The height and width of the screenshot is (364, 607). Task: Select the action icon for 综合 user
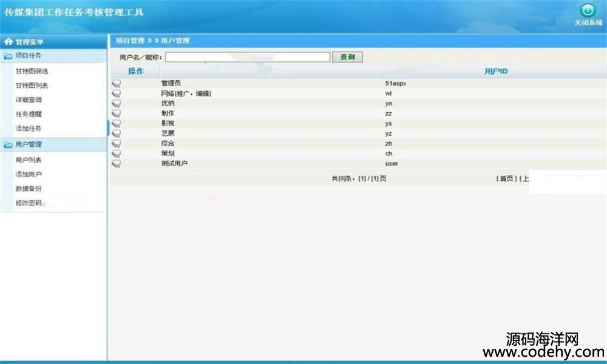(x=116, y=143)
